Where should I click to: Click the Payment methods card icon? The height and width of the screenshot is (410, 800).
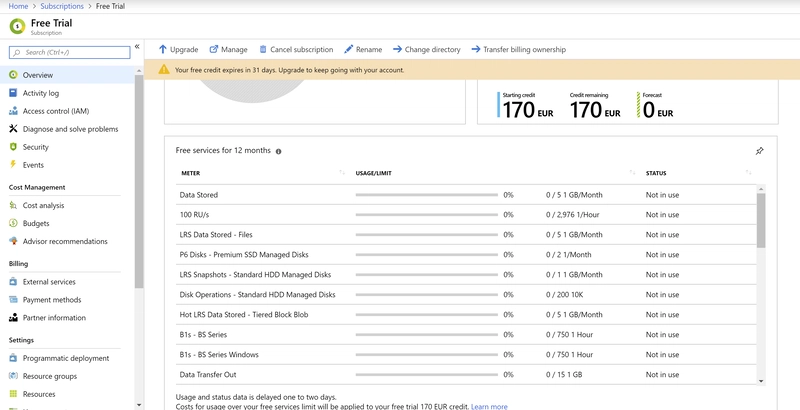coord(13,299)
